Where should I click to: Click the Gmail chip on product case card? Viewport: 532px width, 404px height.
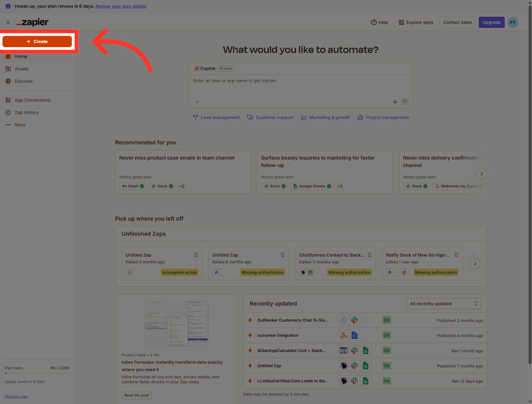pyautogui.click(x=133, y=186)
